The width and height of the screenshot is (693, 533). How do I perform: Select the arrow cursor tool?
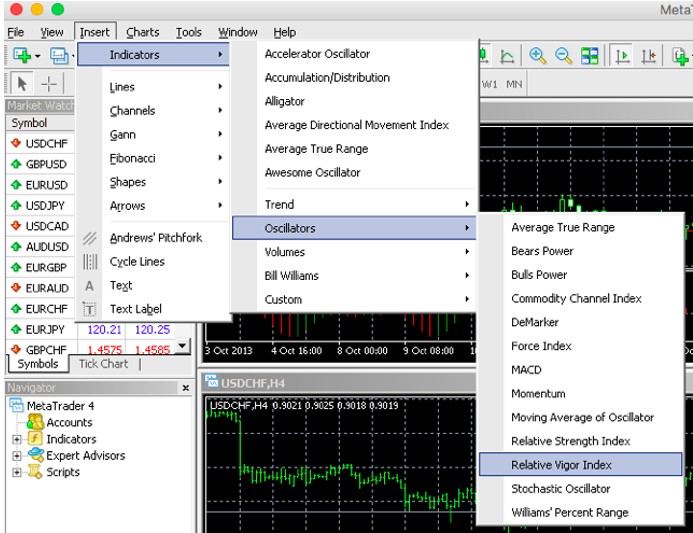click(21, 83)
